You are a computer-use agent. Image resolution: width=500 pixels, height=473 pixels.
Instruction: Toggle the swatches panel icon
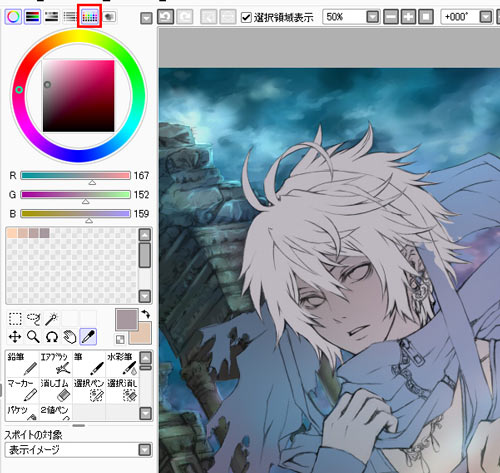click(x=89, y=16)
